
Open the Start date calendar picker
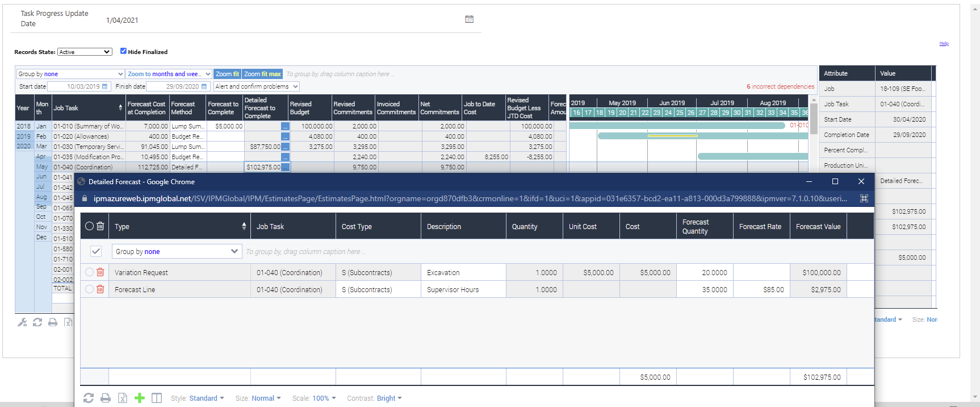click(104, 86)
